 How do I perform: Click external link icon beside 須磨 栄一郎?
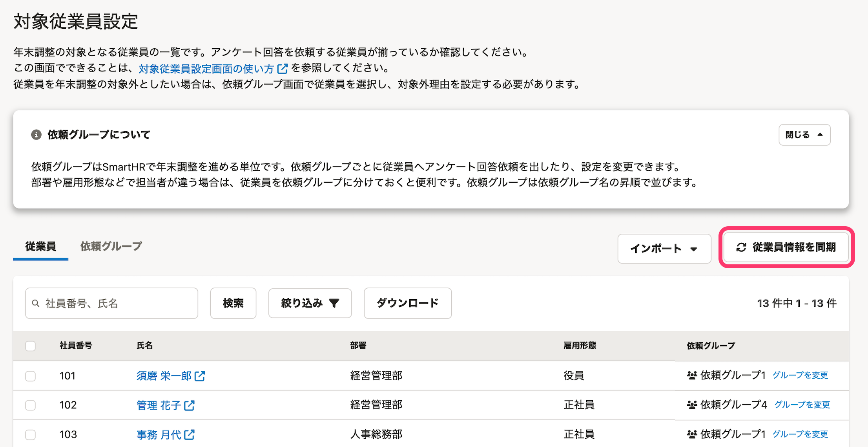[200, 376]
